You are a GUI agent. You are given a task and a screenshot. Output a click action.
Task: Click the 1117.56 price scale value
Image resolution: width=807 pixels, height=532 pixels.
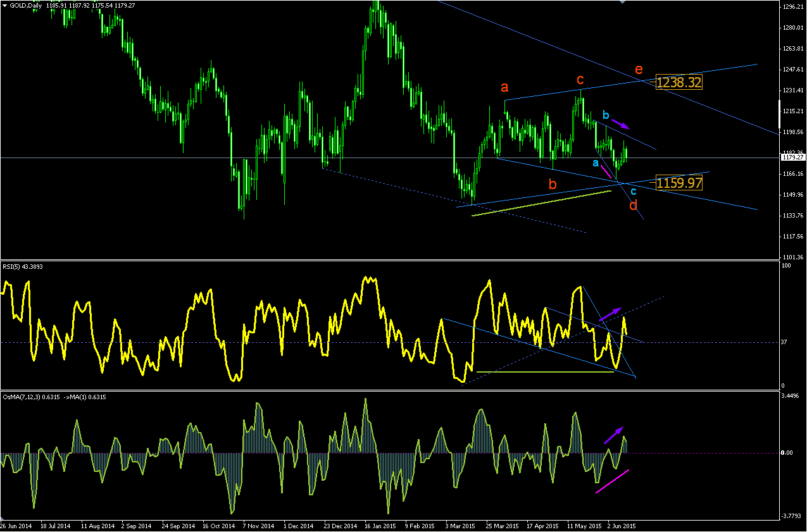(x=793, y=237)
